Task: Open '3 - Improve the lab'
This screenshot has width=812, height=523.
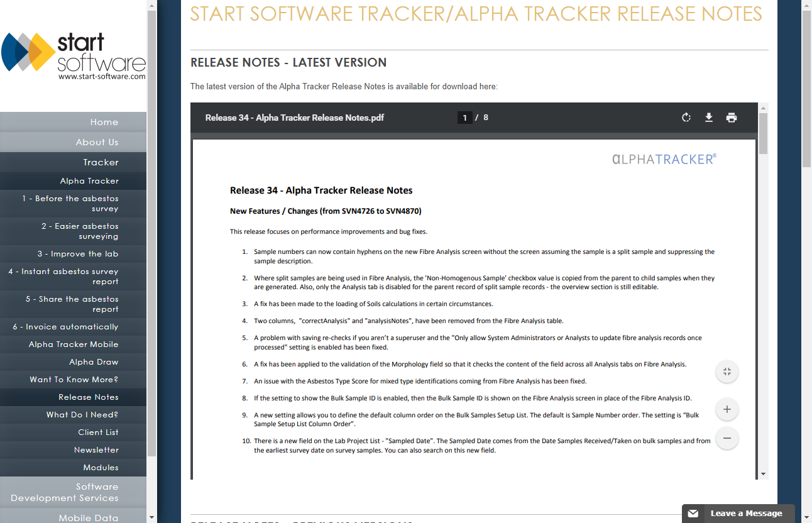Action: [x=73, y=254]
